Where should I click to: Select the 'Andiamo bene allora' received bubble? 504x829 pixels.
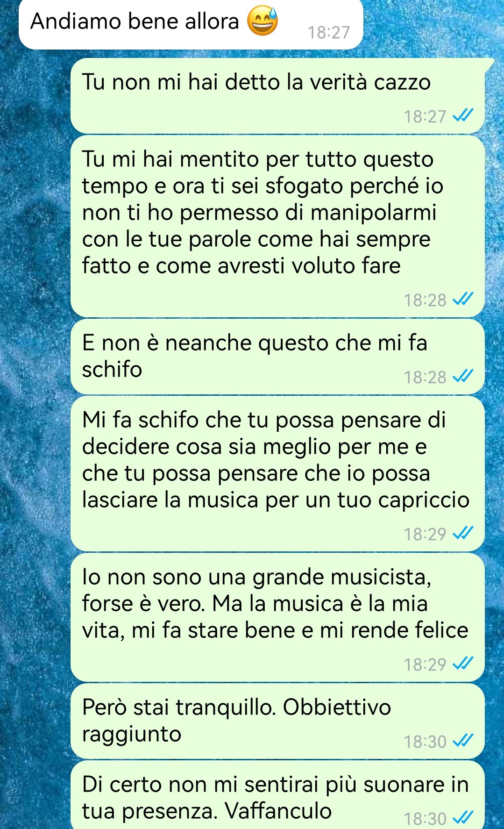click(x=191, y=23)
